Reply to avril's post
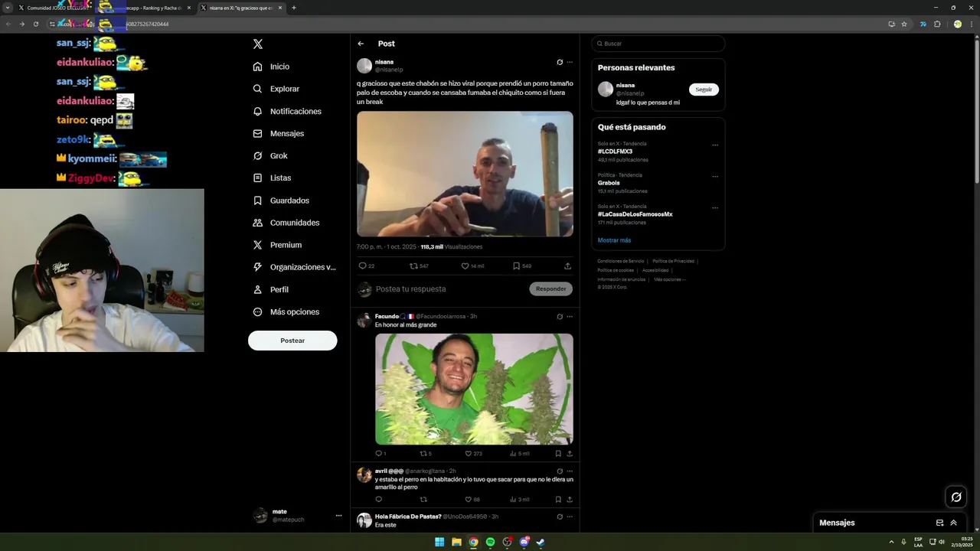 pos(378,500)
